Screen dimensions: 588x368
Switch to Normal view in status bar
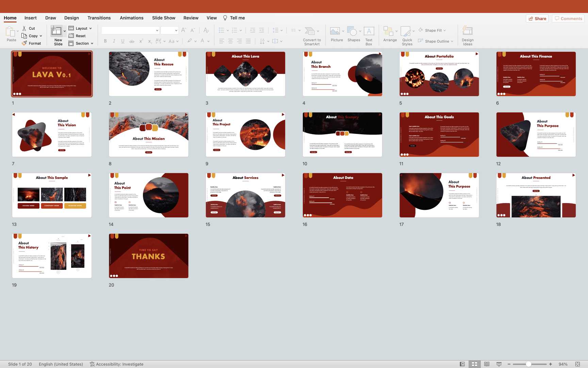(x=462, y=364)
